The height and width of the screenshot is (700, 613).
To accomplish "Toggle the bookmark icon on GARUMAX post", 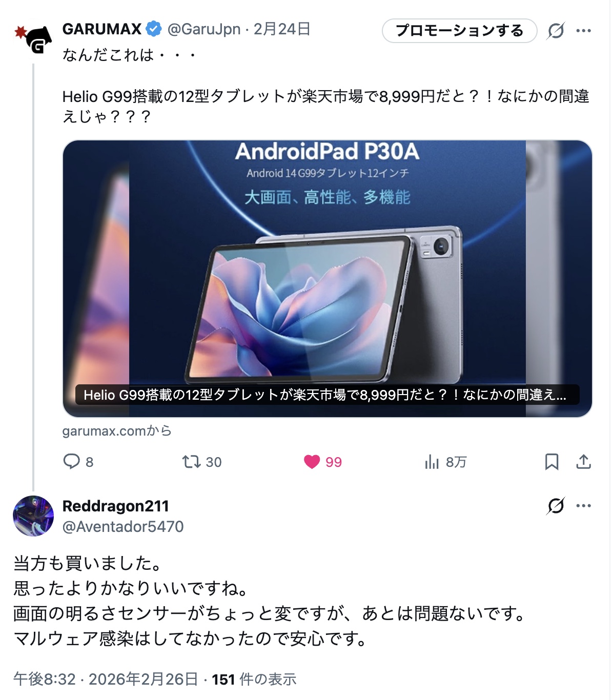I will pos(551,462).
